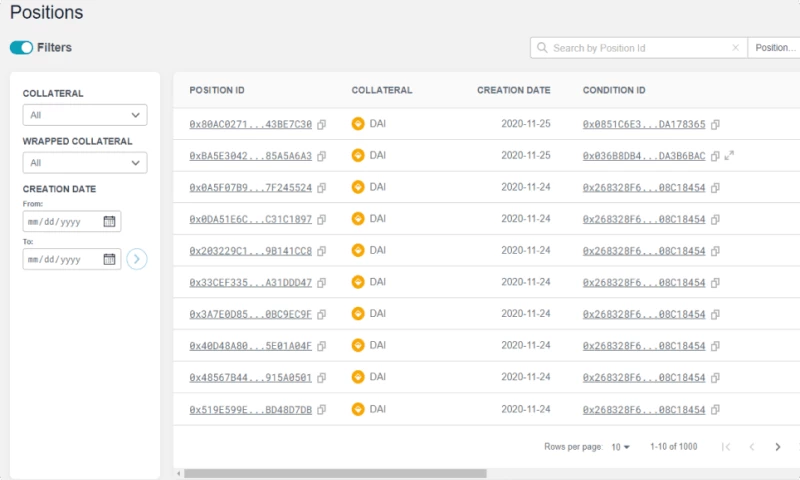
Task: Copy position ID 0x0DA51E6C...C31C1897
Action: click(321, 219)
